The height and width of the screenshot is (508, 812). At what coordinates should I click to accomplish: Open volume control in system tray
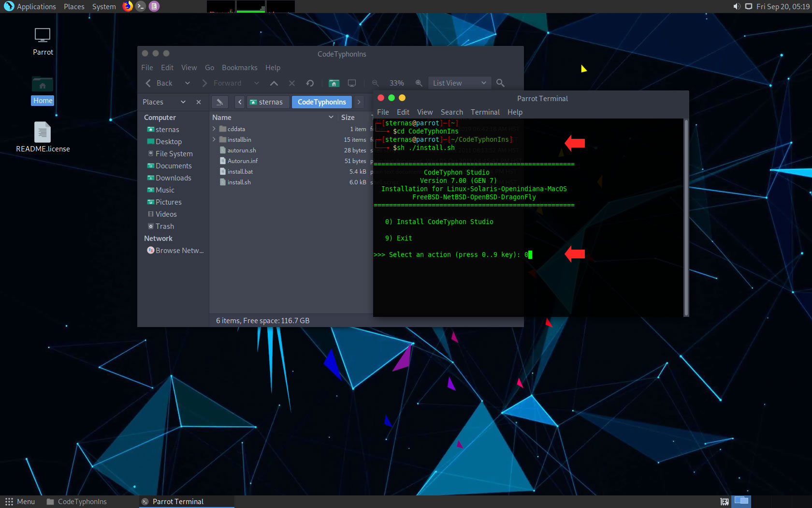(x=737, y=6)
